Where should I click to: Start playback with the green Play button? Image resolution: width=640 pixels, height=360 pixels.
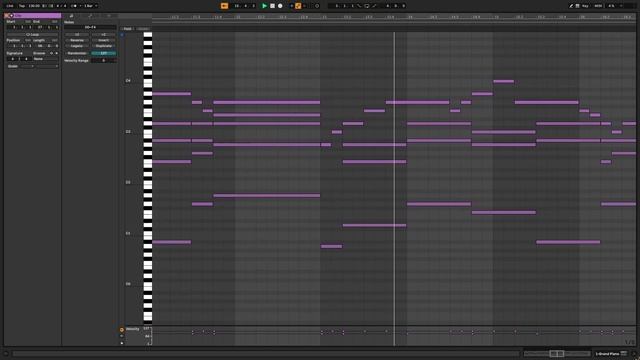tap(264, 6)
